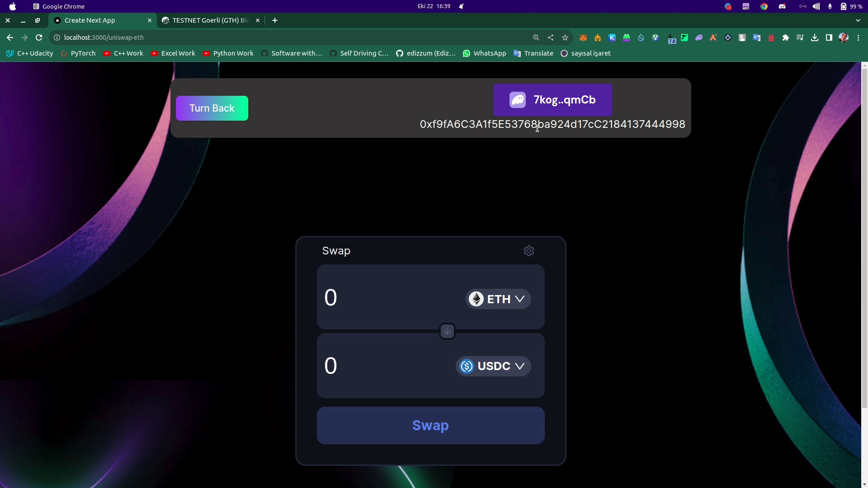Open Phantom wallet extension in toolbar
Viewport: 868px width, 488px height.
(699, 38)
